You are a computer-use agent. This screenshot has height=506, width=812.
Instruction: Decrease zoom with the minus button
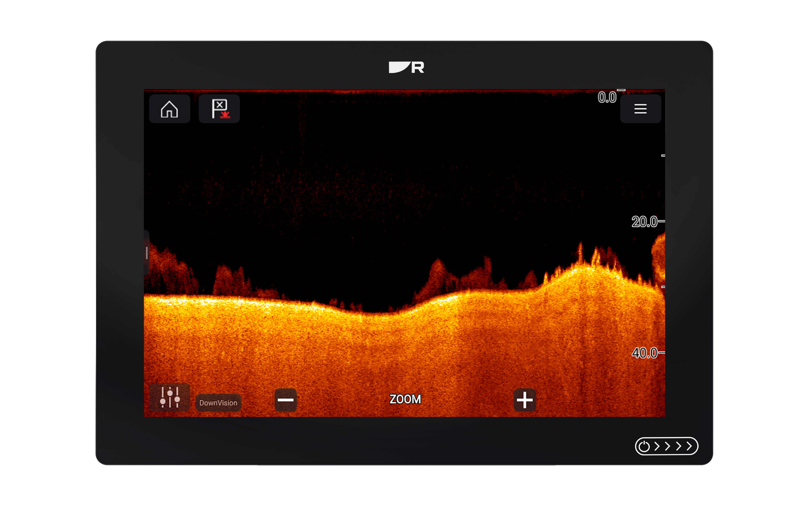285,400
